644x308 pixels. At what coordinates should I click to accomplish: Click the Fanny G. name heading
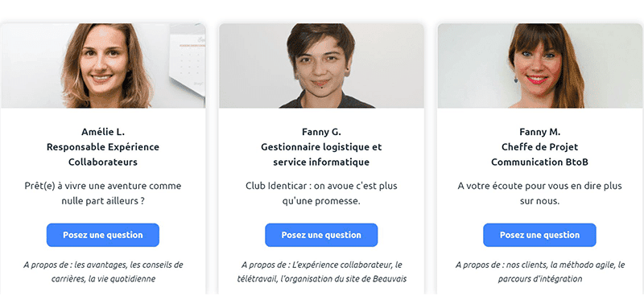coord(321,132)
